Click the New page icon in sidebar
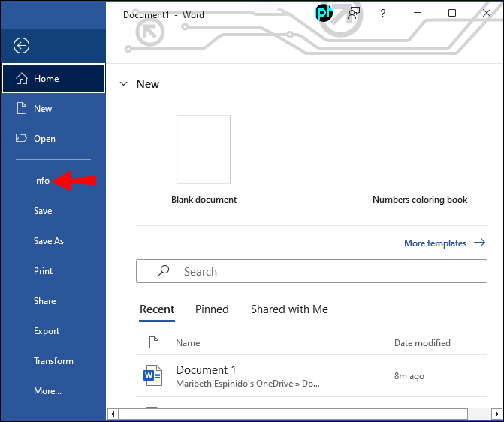This screenshot has width=504, height=422. point(22,109)
